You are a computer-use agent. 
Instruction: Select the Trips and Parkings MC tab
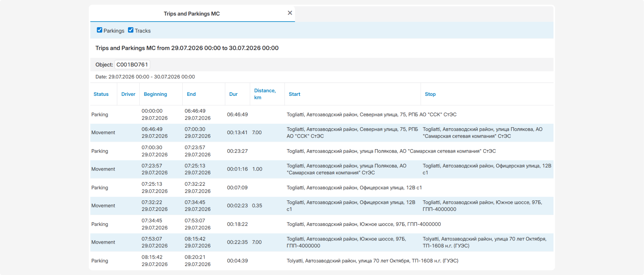click(x=192, y=14)
